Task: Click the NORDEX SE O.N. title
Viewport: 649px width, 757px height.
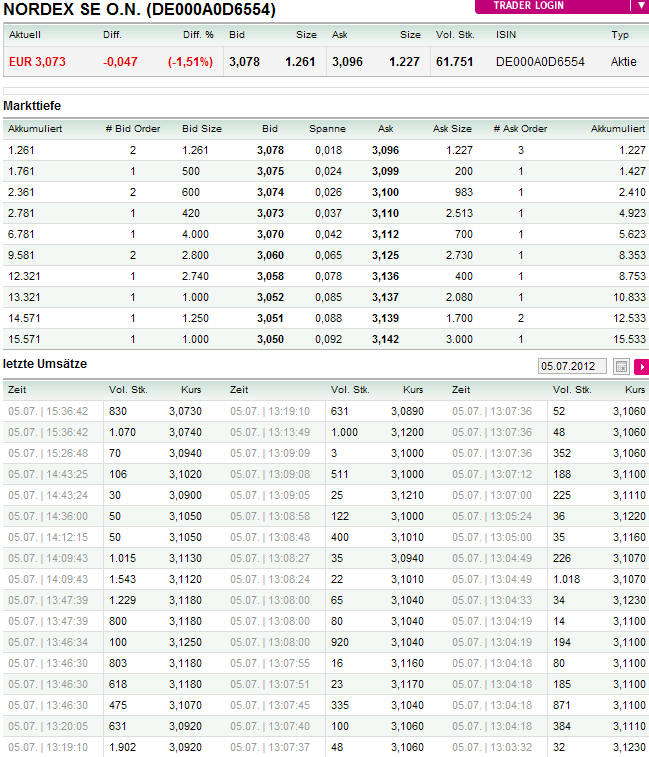Action: pos(140,9)
